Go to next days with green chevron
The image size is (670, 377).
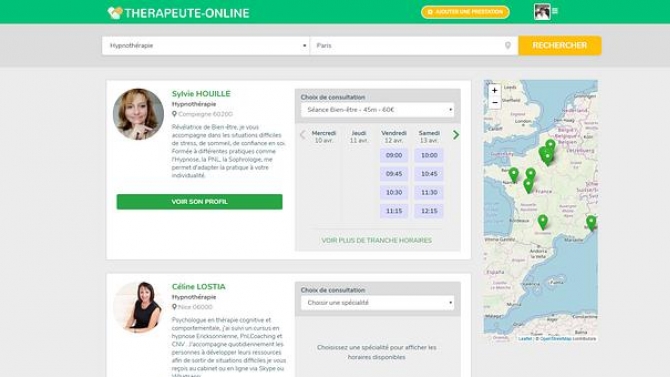(x=456, y=135)
